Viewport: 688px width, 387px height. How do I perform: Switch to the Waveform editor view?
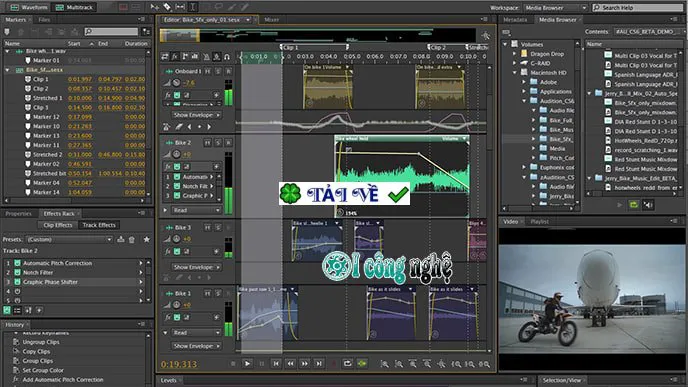click(x=29, y=7)
